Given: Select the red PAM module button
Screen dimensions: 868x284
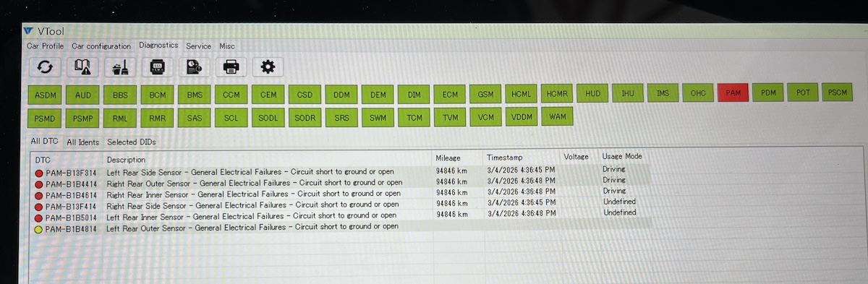Looking at the screenshot, I should point(733,93).
